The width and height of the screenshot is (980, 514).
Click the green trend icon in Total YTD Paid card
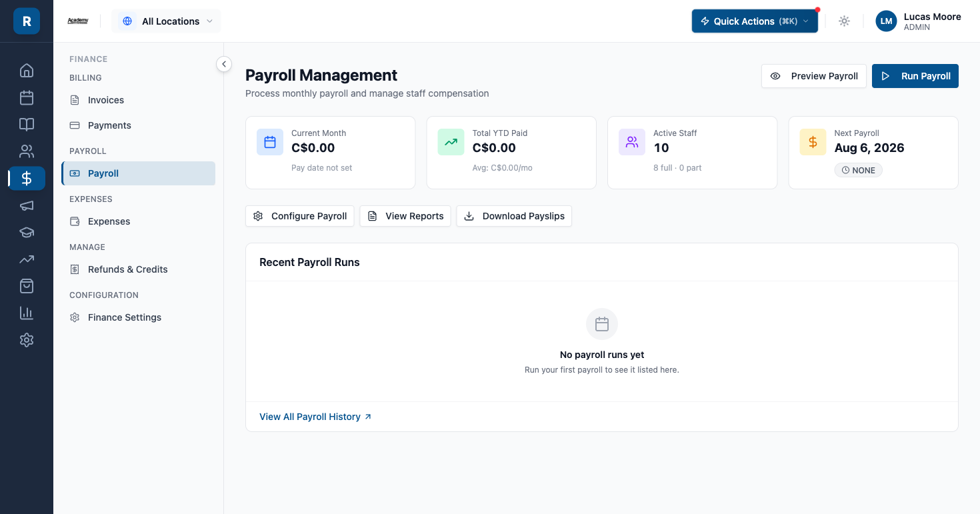tap(451, 142)
